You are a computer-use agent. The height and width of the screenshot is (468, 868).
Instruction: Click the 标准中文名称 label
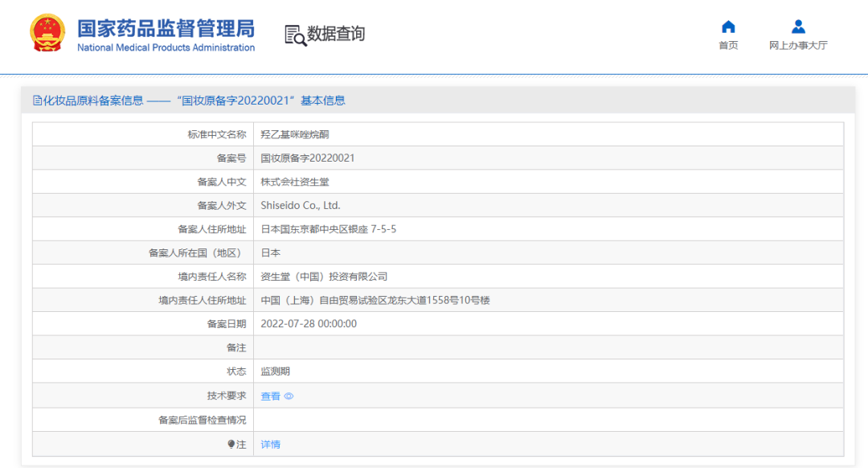(x=217, y=134)
